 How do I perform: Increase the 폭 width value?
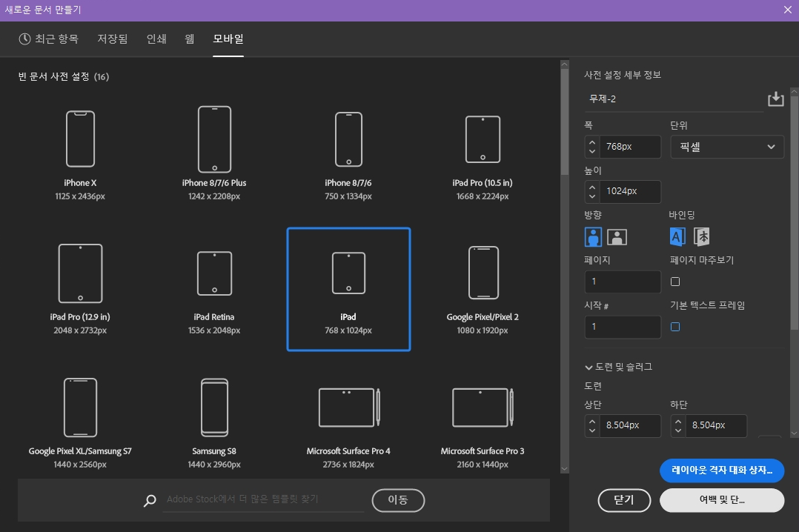pos(592,142)
